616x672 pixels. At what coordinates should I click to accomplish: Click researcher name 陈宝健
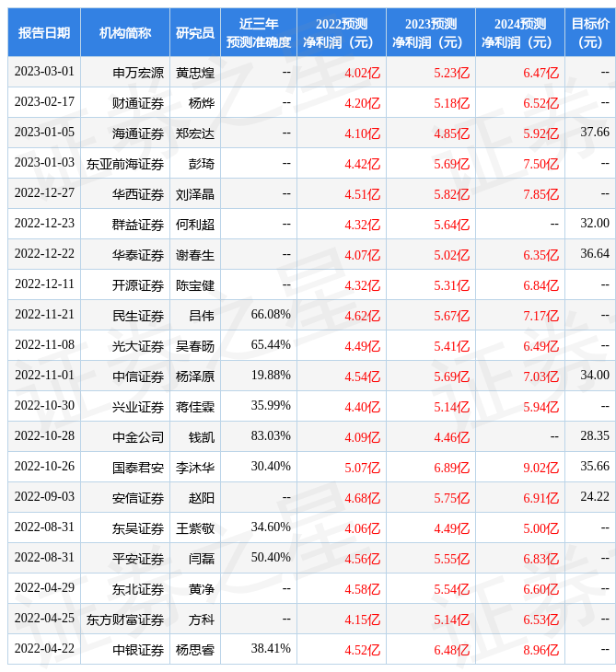pyautogui.click(x=195, y=285)
